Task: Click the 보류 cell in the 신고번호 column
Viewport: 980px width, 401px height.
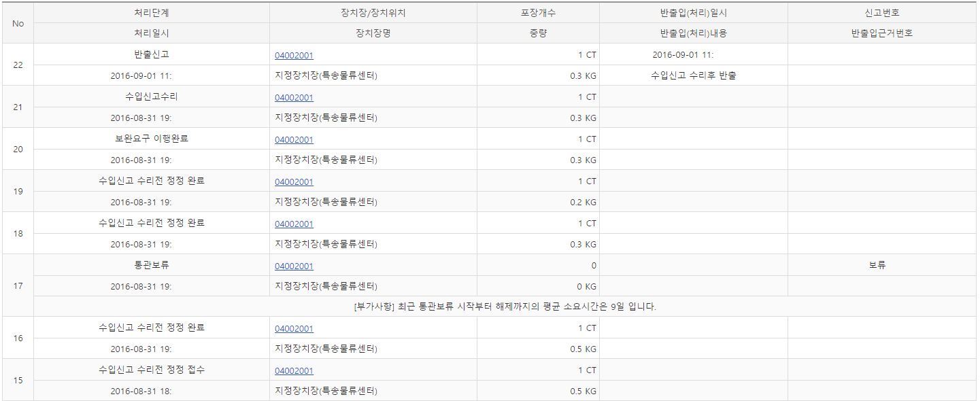Action: point(877,265)
